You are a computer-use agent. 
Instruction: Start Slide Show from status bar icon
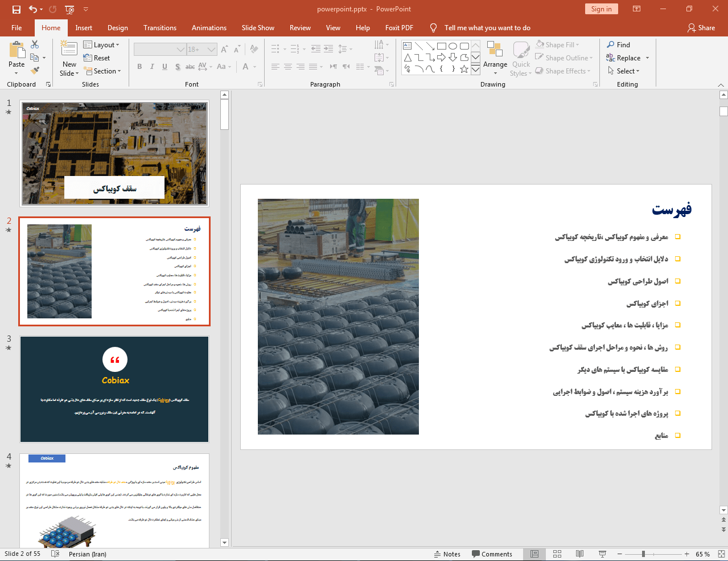point(602,554)
